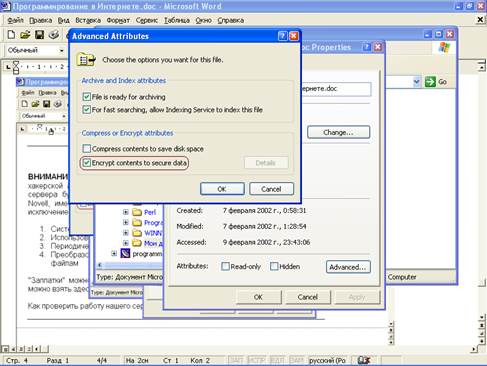Open the Сервис menu

coord(147,20)
